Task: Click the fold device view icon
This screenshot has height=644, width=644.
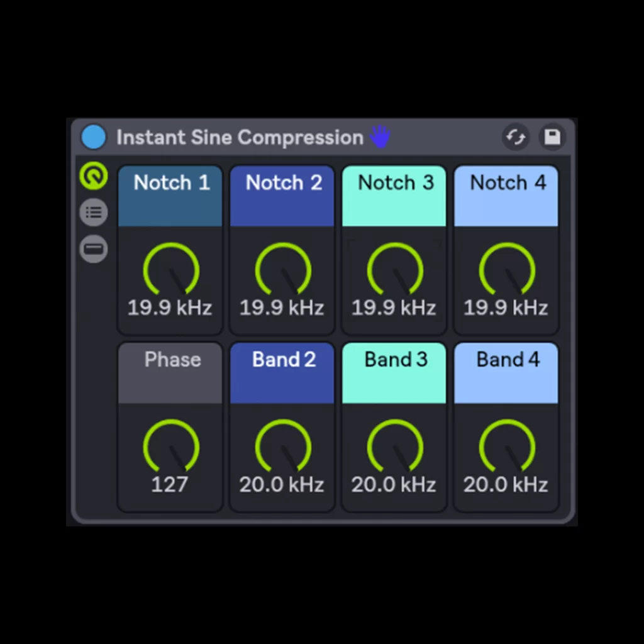Action: click(x=93, y=249)
